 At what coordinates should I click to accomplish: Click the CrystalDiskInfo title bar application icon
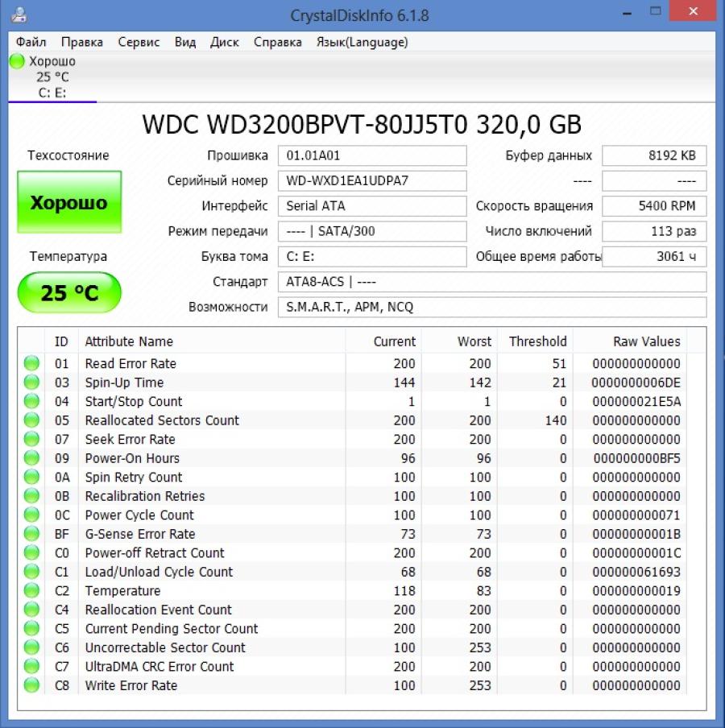pyautogui.click(x=18, y=13)
